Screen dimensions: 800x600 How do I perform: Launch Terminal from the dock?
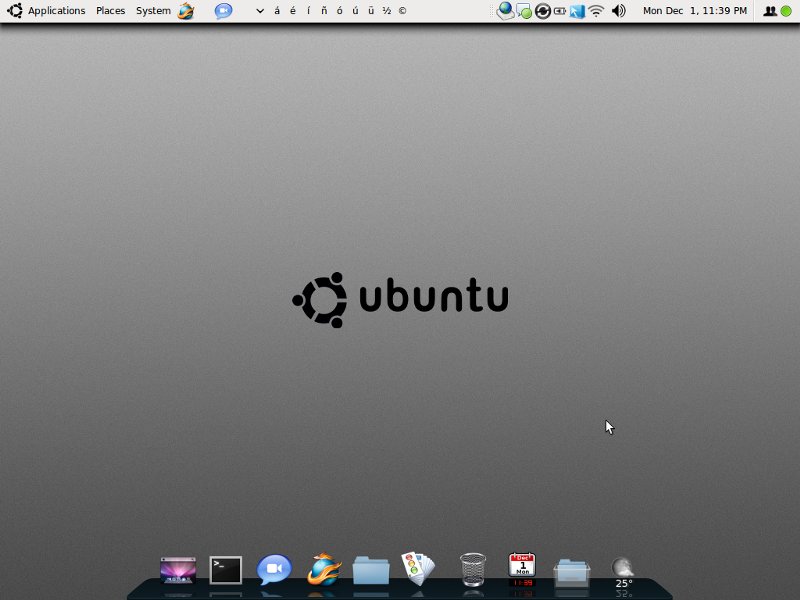click(x=226, y=570)
